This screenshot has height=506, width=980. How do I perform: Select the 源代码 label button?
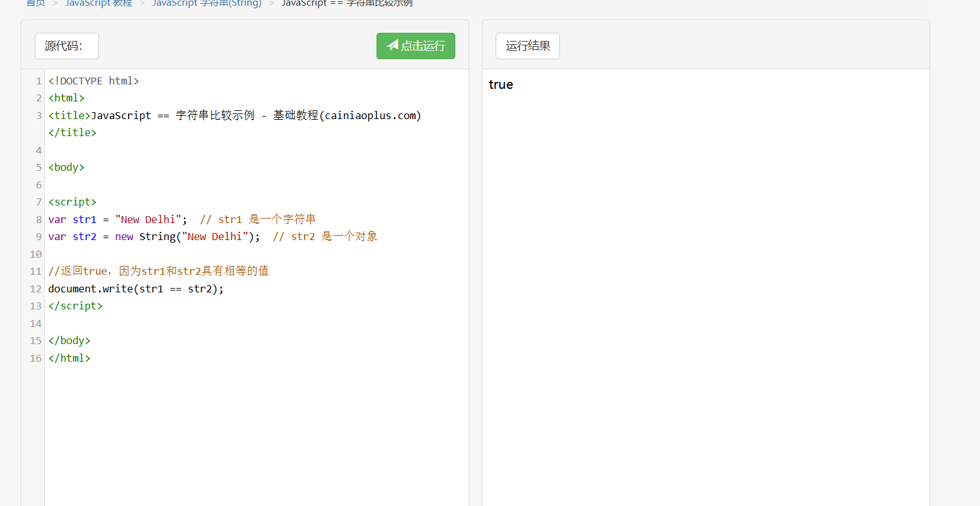67,46
